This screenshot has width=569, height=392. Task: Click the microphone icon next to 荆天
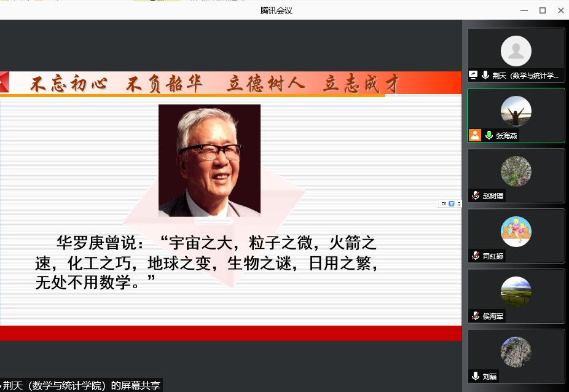coord(486,76)
